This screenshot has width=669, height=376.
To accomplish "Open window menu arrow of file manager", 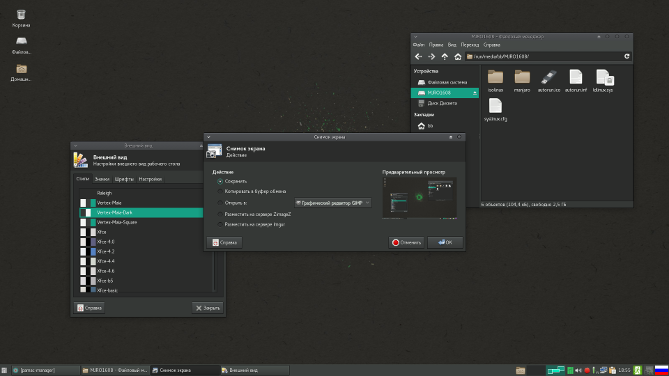I will pyautogui.click(x=416, y=37).
